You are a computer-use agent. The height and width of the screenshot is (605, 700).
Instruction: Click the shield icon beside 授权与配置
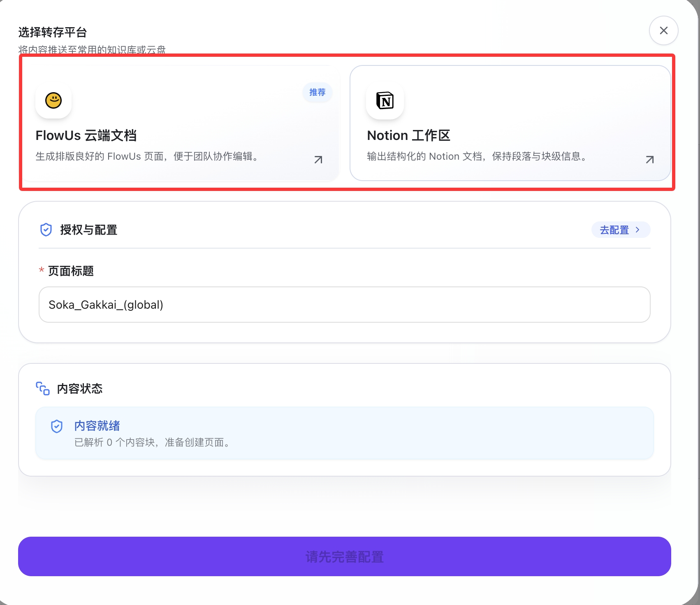(46, 230)
